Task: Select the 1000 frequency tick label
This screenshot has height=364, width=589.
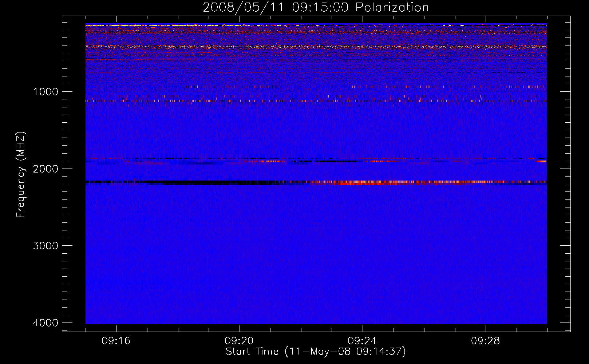Action: click(x=46, y=91)
